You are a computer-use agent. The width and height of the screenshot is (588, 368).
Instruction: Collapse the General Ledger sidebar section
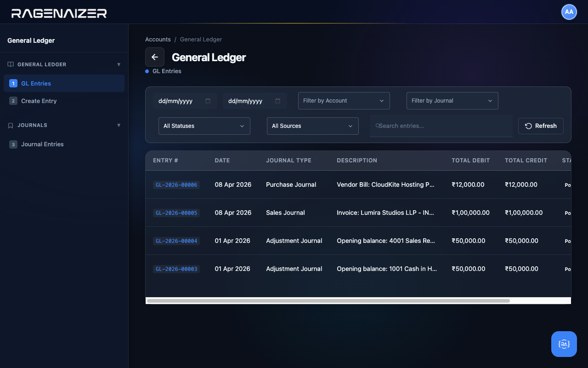(119, 64)
